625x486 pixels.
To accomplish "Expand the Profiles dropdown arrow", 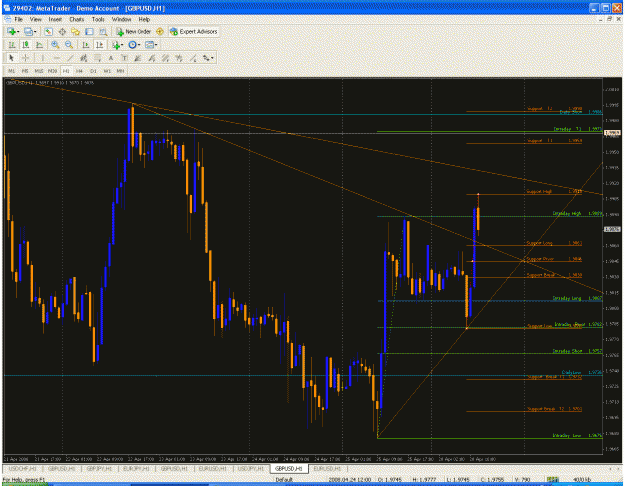I will pos(35,31).
